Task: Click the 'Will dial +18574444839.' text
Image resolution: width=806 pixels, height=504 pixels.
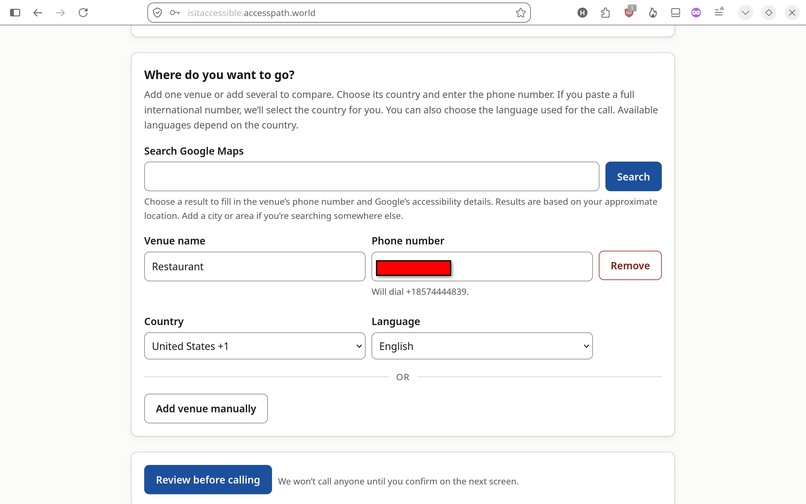Action: [x=420, y=292]
